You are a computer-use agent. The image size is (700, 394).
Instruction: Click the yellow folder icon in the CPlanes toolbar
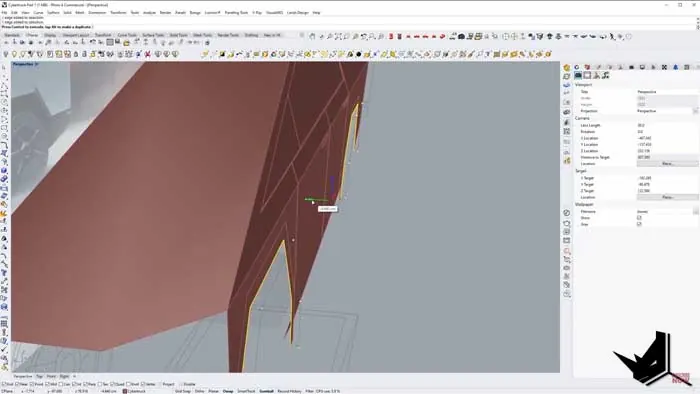click(126, 43)
